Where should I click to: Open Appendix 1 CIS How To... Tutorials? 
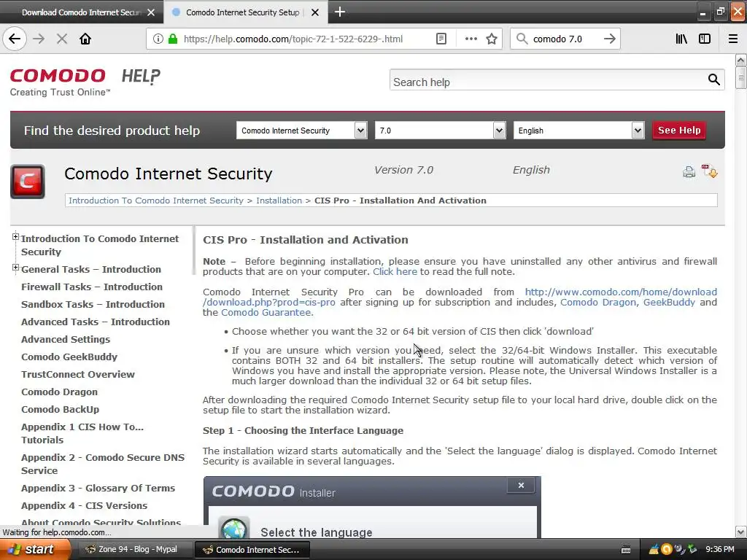82,433
